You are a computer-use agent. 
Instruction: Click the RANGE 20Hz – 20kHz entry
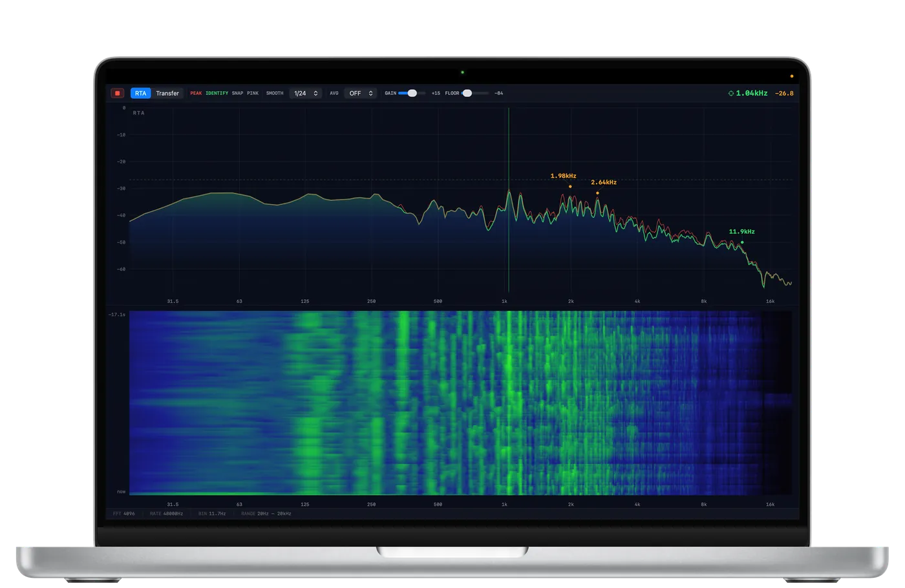click(266, 514)
